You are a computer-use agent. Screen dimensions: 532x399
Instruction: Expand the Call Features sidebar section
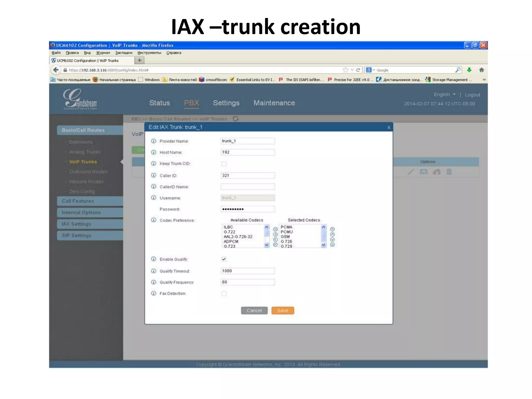90,201
